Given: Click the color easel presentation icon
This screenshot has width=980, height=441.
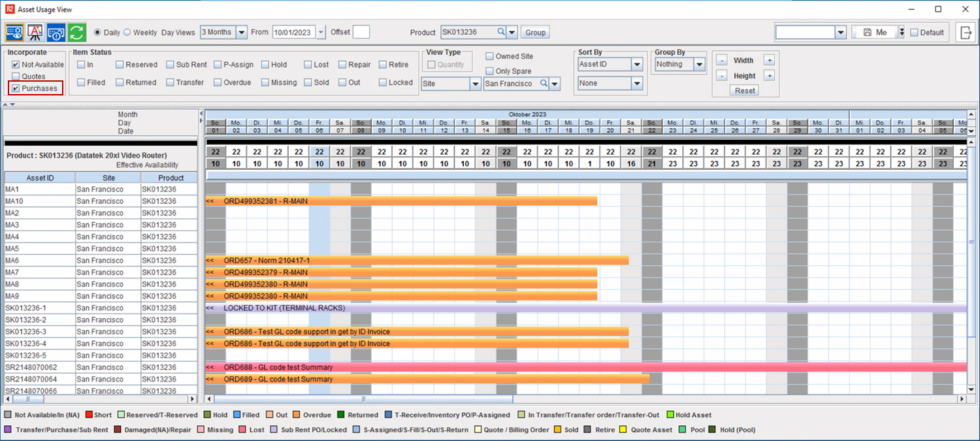Looking at the screenshot, I should pyautogui.click(x=35, y=32).
